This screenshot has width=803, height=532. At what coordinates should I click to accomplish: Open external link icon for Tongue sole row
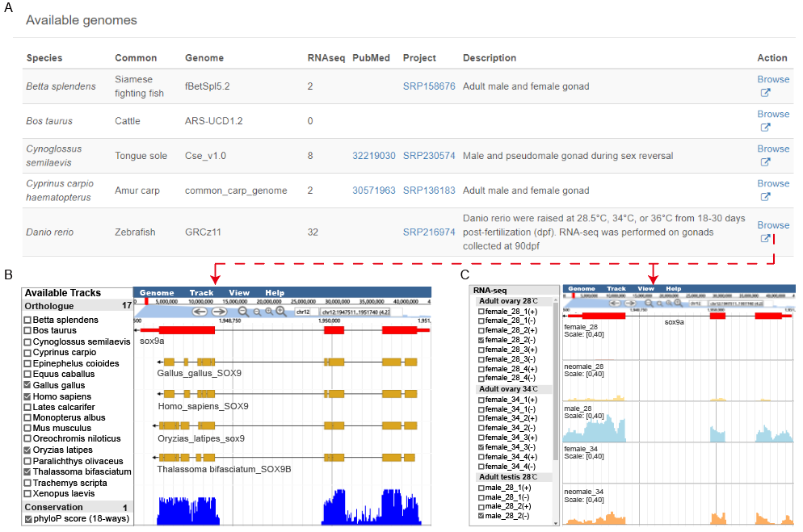(765, 161)
